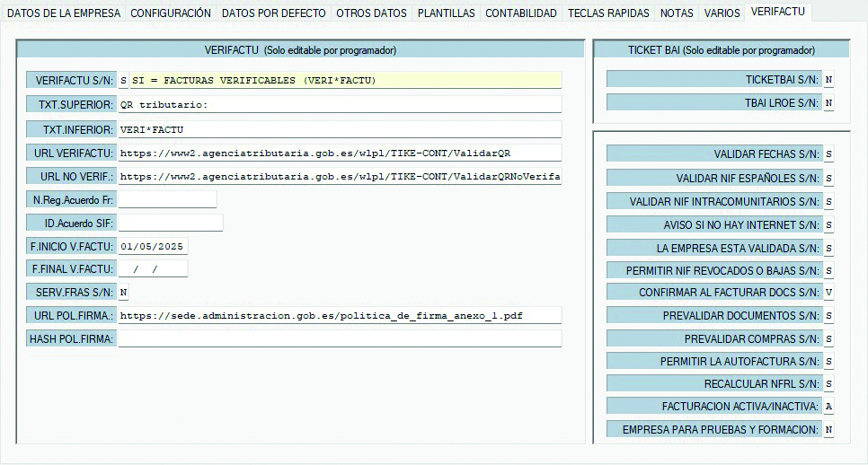Edit the HASH POL.FIRMA field

coord(339,338)
